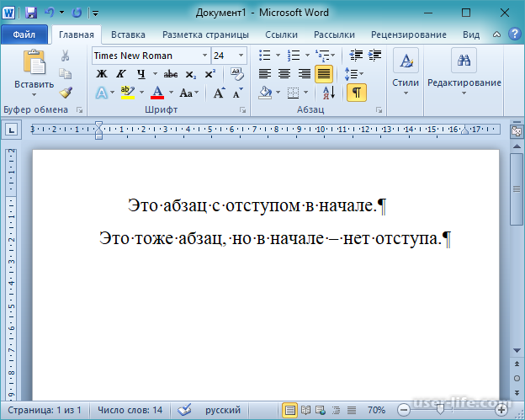
Task: Zoom out with the minus button
Action: tap(404, 410)
